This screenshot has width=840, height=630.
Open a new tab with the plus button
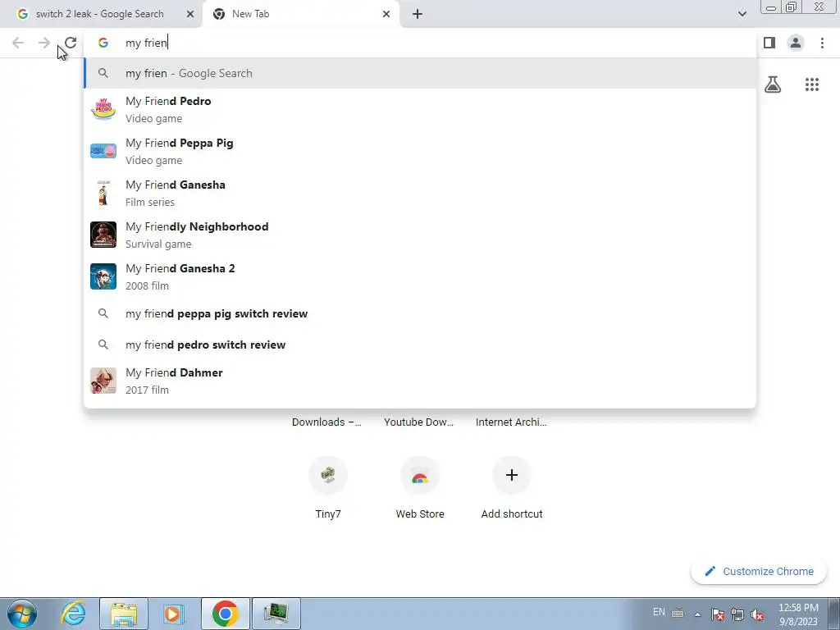[x=418, y=14]
